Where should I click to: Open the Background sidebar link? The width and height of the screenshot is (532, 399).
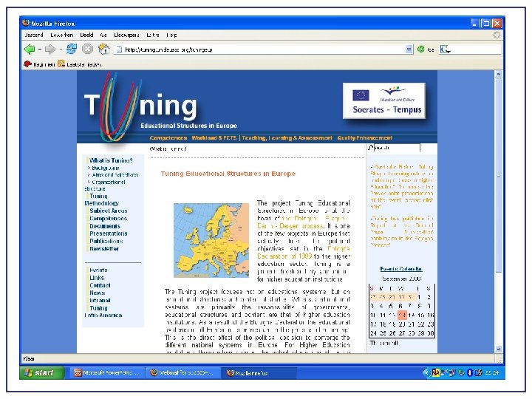(105, 168)
